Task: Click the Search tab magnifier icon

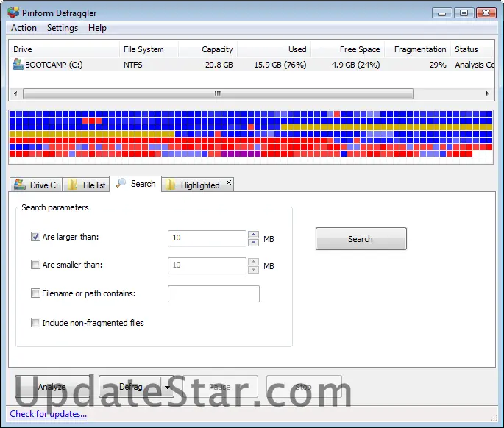Action: 121,183
